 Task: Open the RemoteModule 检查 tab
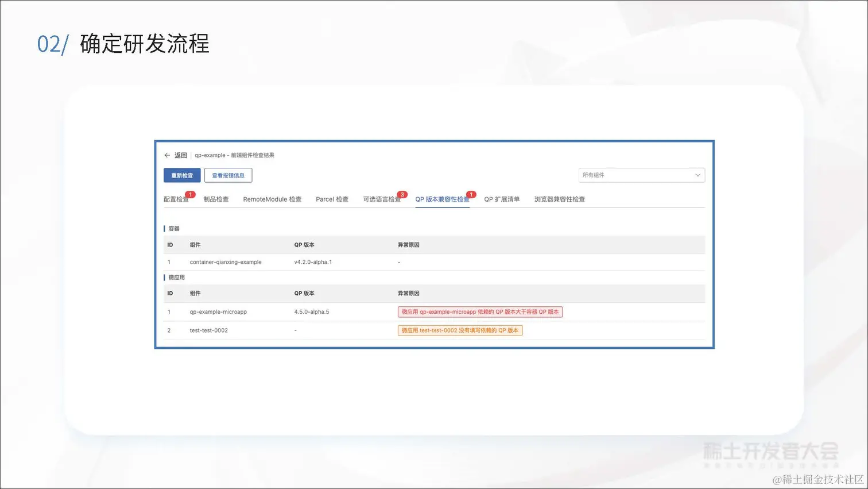pyautogui.click(x=272, y=199)
